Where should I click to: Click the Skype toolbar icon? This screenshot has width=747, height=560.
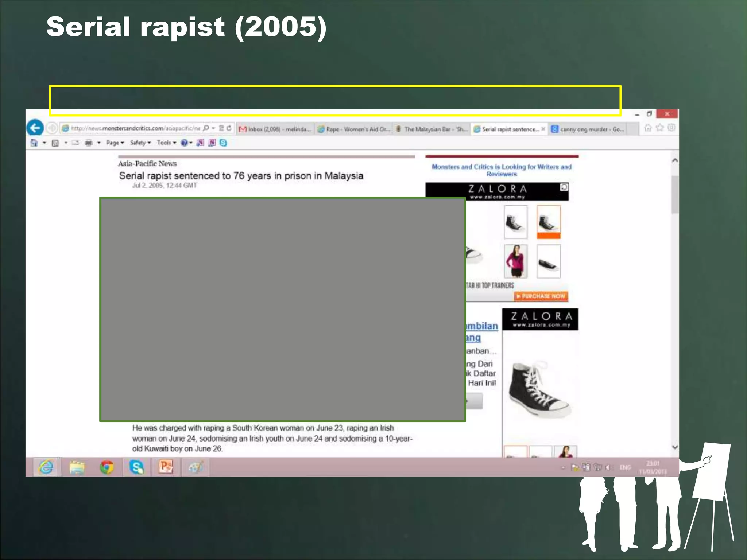point(223,143)
